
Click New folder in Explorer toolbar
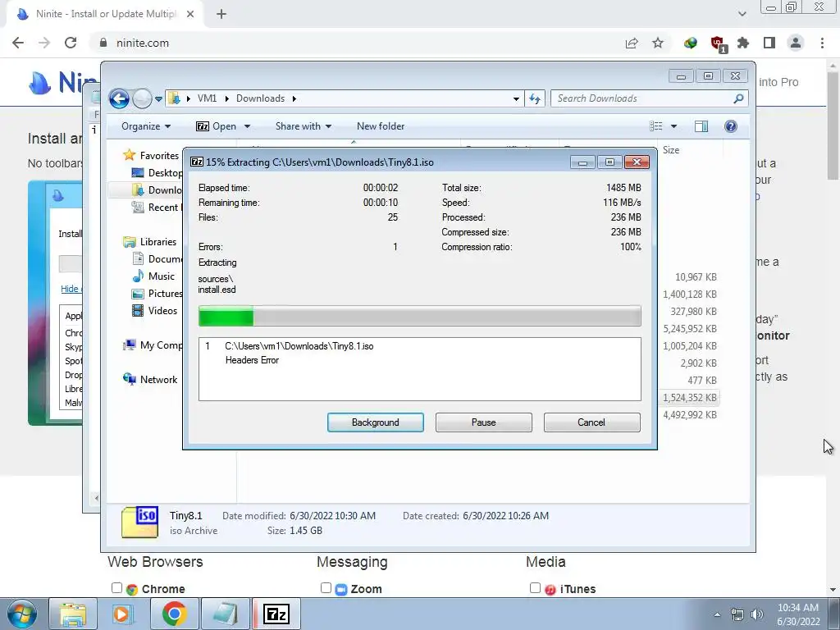pyautogui.click(x=381, y=126)
